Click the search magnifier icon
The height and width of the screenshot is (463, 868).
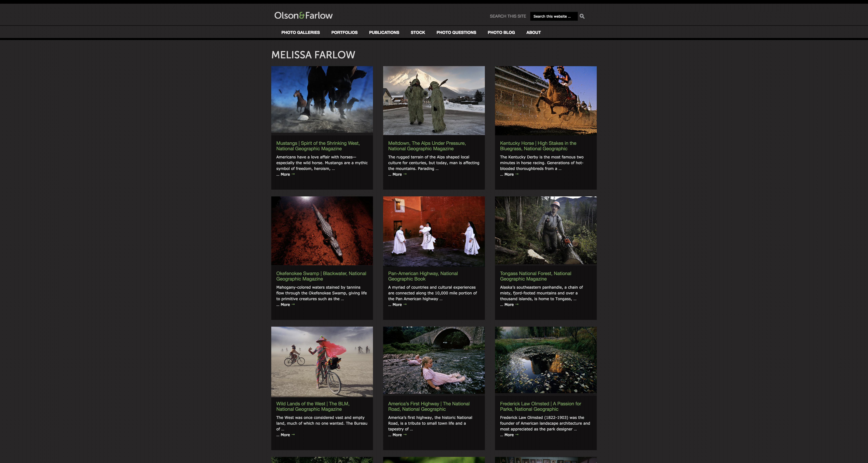pyautogui.click(x=582, y=16)
